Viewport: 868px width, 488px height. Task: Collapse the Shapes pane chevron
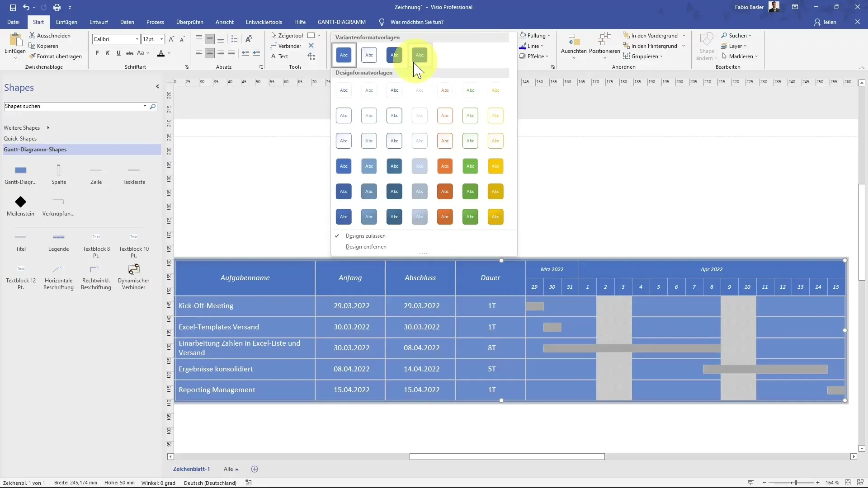pyautogui.click(x=157, y=87)
